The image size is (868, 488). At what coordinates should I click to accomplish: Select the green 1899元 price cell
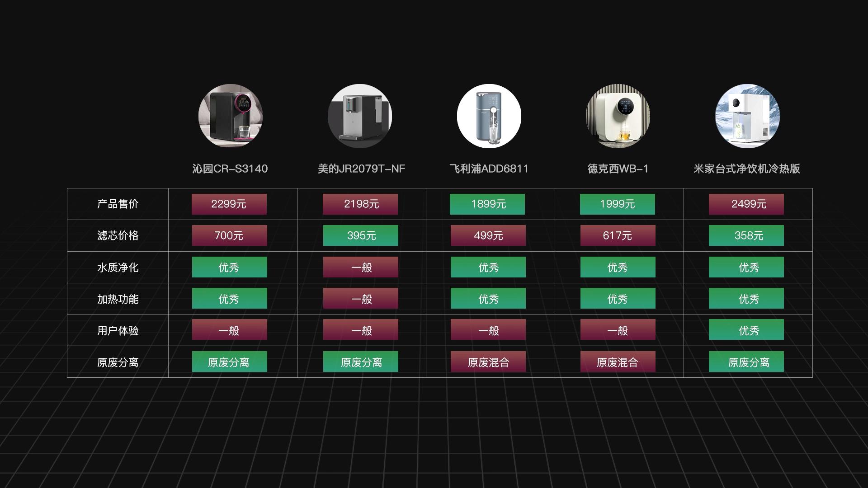point(487,204)
